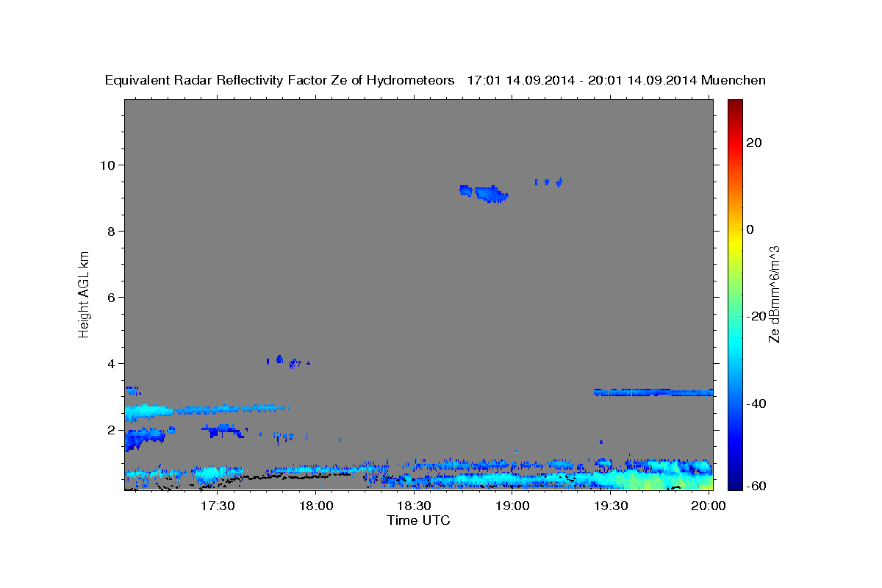Viewport: 882px width, 588px height.
Task: Click the height axis '10' tick label
Action: click(109, 165)
